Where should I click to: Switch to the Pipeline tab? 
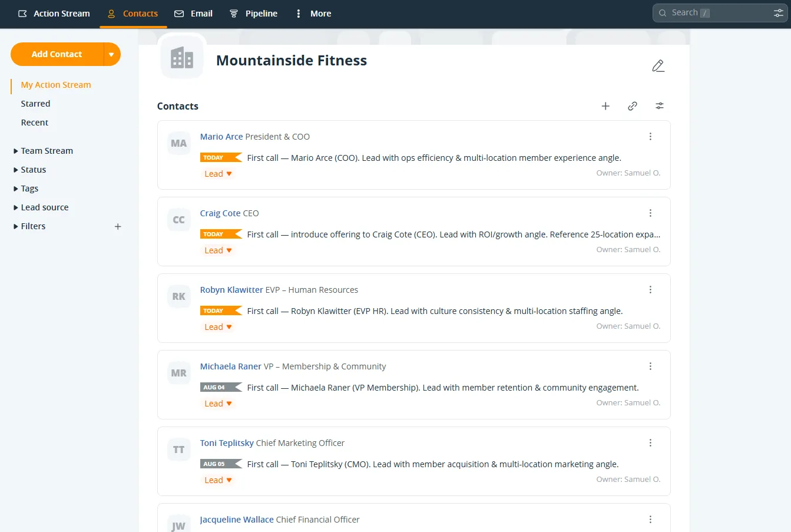pos(253,14)
